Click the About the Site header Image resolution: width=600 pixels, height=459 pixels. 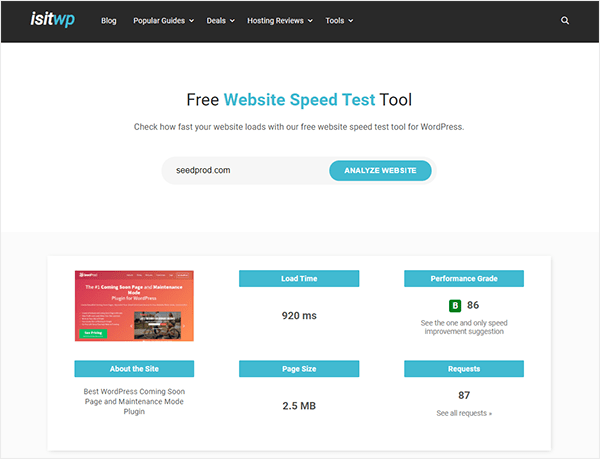[x=134, y=369]
